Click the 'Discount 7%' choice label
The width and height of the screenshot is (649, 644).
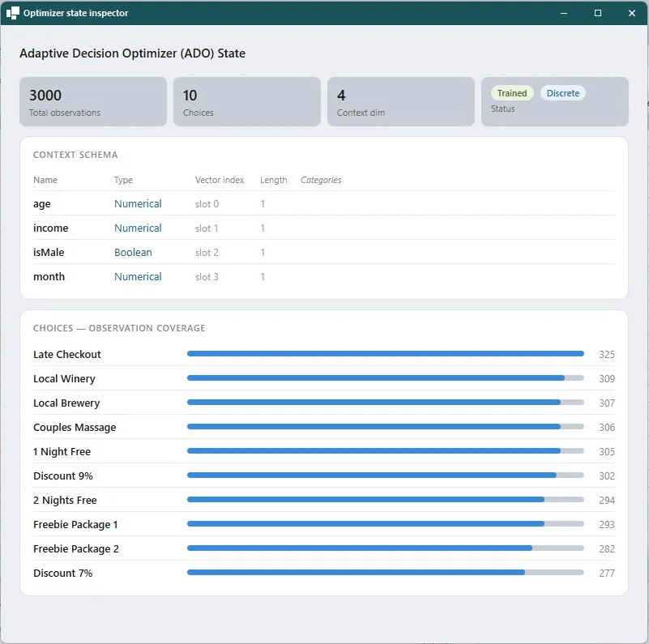pyautogui.click(x=63, y=574)
